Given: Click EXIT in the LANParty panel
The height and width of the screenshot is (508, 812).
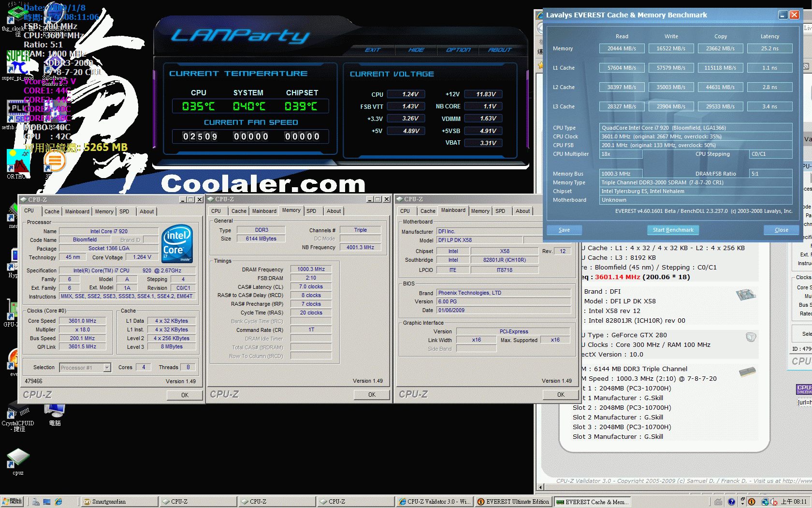Looking at the screenshot, I should coord(373,50).
